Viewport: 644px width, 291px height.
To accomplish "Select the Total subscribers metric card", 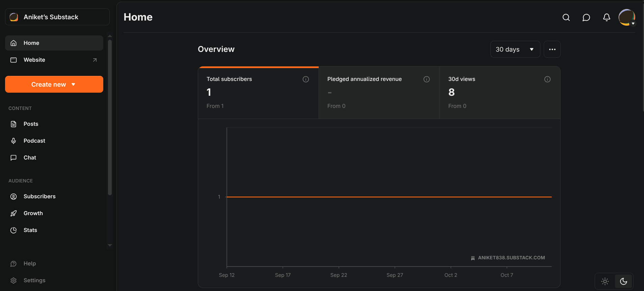I will (x=258, y=93).
